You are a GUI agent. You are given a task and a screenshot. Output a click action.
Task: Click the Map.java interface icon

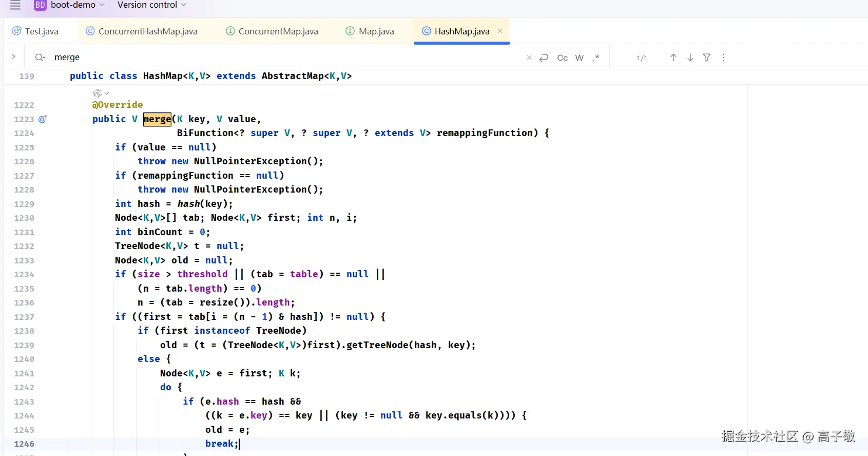350,31
